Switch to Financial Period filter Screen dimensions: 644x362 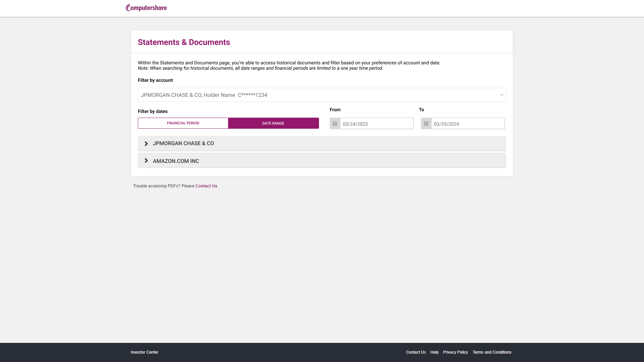183,123
